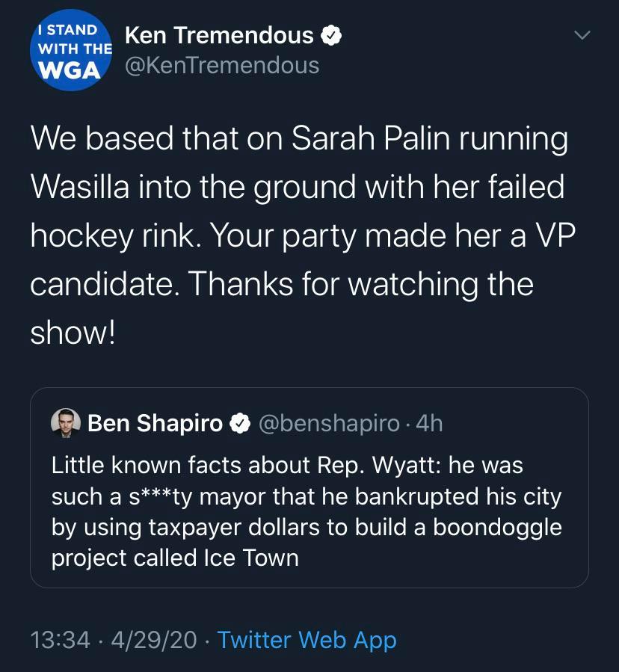Click the 4/29/20 tweet date
The height and width of the screenshot is (672, 619).
pyautogui.click(x=154, y=640)
